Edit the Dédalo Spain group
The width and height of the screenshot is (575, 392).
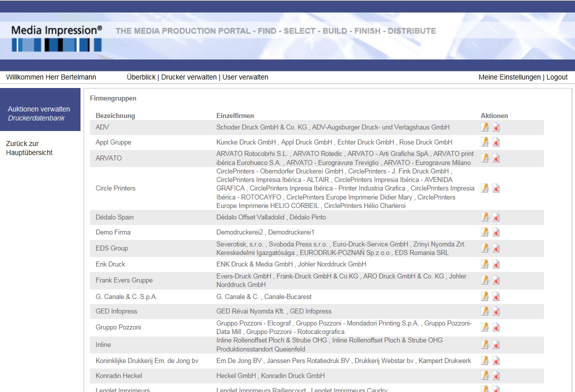tap(484, 217)
